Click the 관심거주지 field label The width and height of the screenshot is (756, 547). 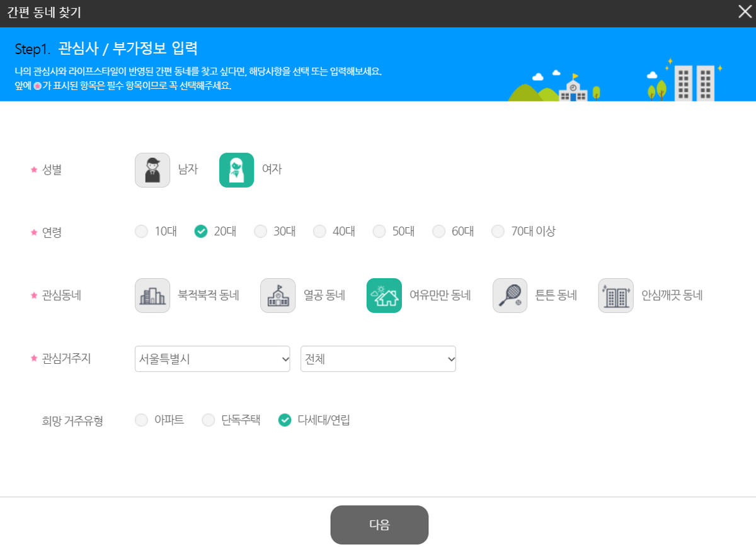66,359
